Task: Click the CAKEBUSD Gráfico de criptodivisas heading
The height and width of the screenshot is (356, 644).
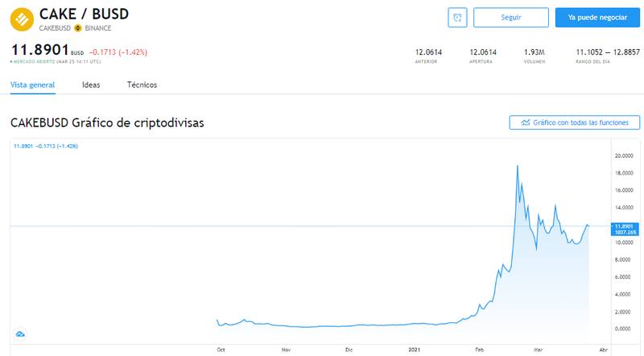Action: pos(107,123)
